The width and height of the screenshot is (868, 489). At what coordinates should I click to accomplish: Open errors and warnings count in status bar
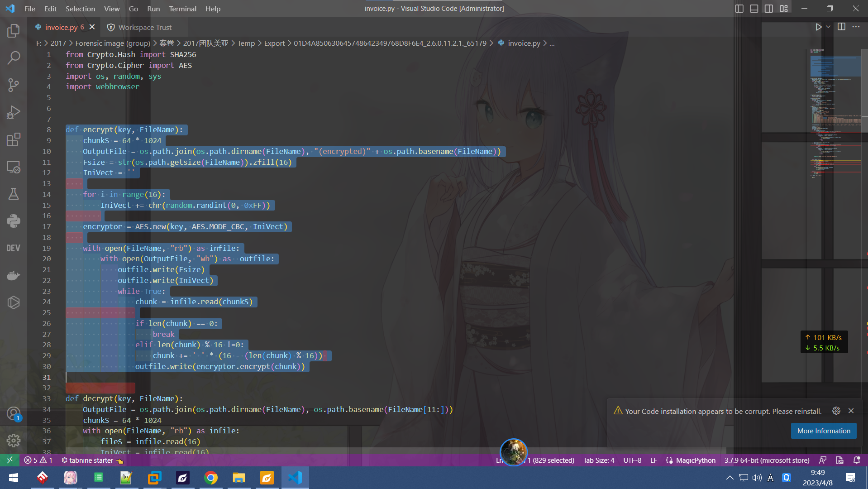pos(38,460)
